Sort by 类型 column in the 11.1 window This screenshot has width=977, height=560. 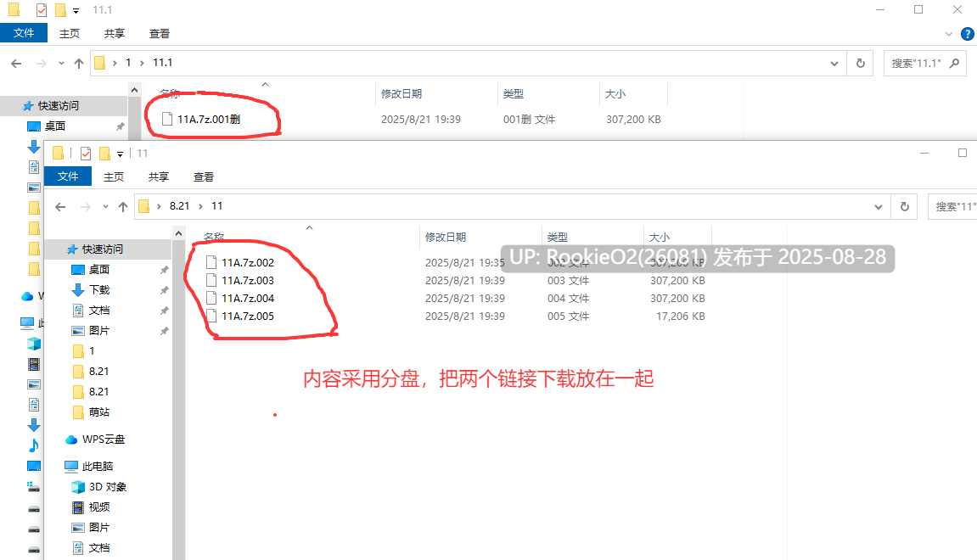pos(514,93)
